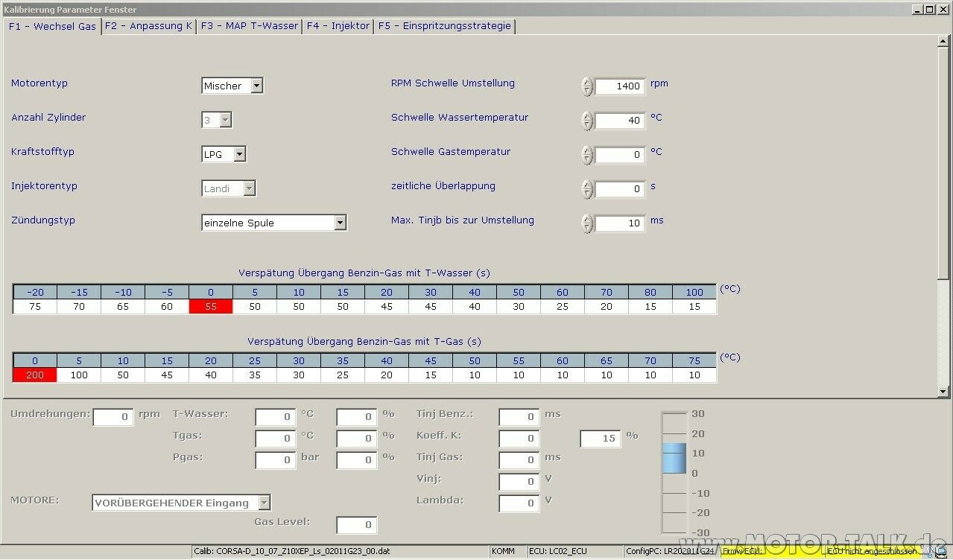The height and width of the screenshot is (560, 953).
Task: Open the F5 - Einspritzungsstrategie tab
Action: point(445,26)
